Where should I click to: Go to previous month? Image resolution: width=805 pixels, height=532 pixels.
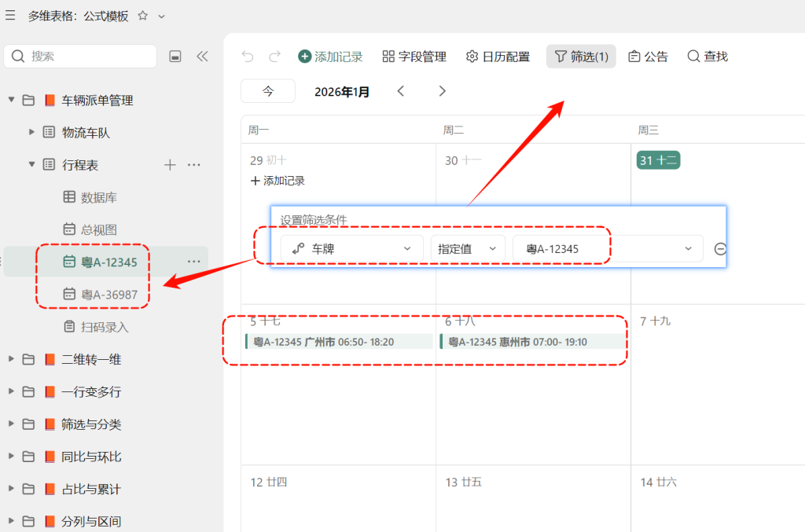[401, 91]
